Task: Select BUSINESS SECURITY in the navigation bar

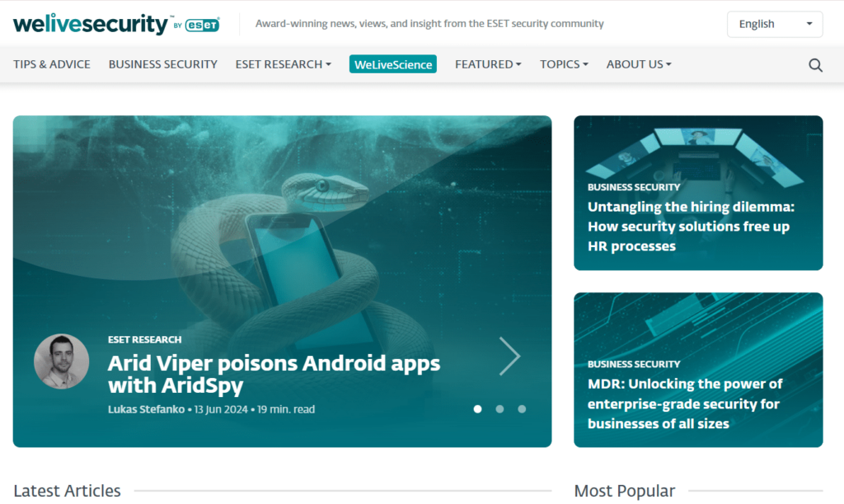Action: click(162, 63)
